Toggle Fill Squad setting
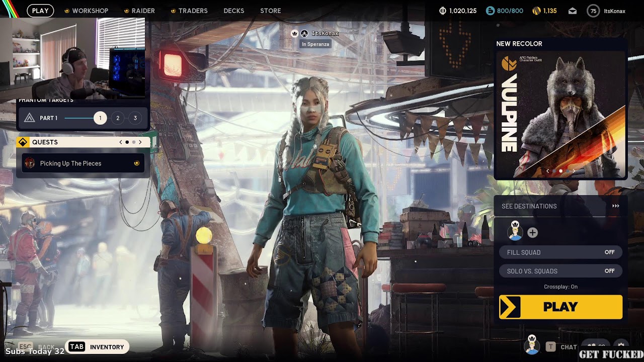Screen dimensions: 644x362 [x=560, y=252]
